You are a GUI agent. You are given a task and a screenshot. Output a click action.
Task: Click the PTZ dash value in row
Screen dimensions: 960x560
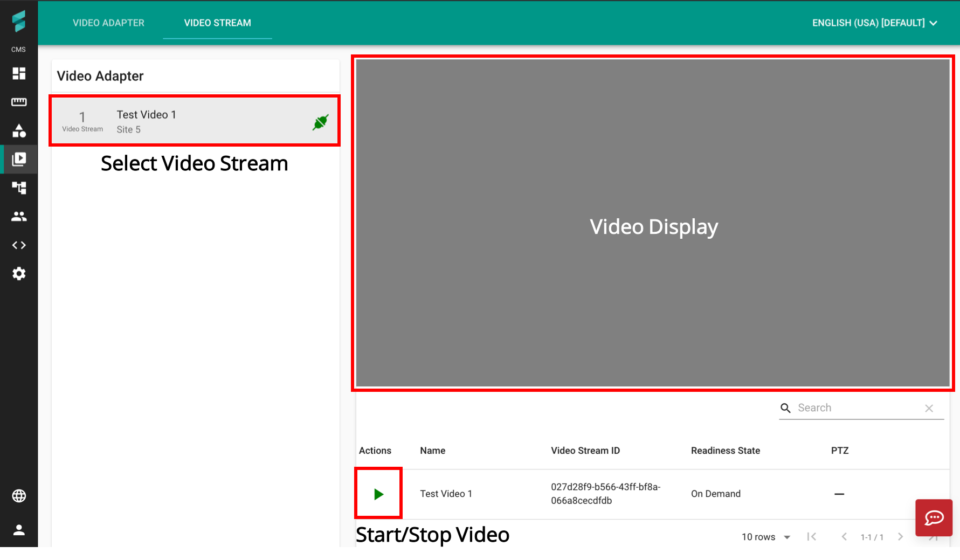tap(839, 494)
